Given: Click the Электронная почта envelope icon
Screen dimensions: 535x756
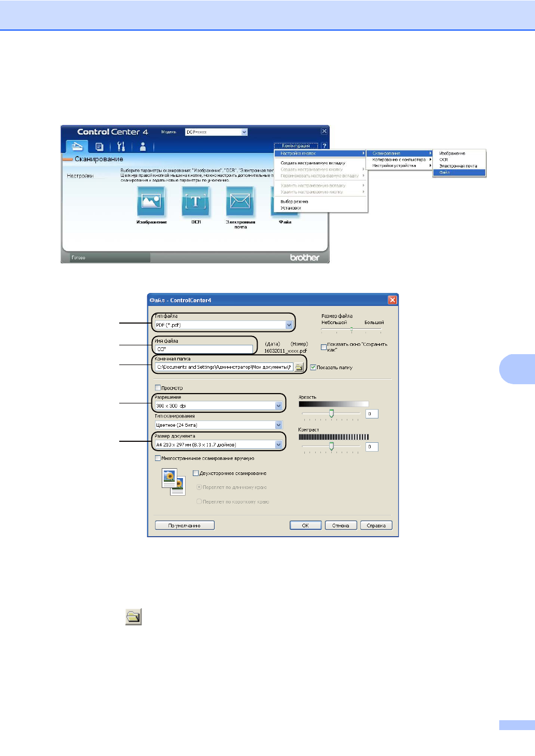Looking at the screenshot, I should (240, 201).
